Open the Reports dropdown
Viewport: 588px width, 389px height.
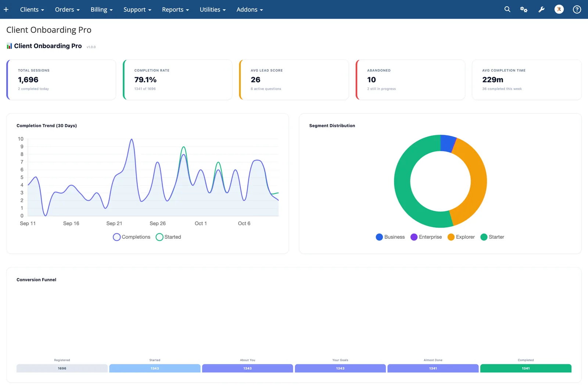pos(175,10)
